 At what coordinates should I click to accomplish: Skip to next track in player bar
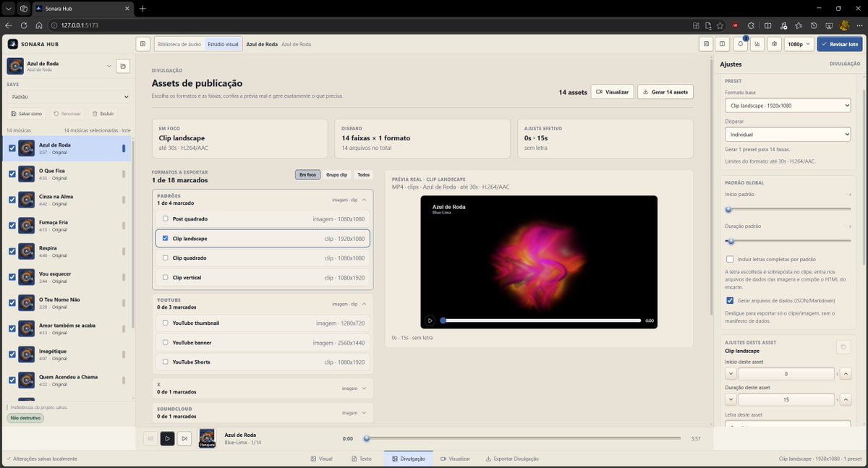click(x=184, y=438)
